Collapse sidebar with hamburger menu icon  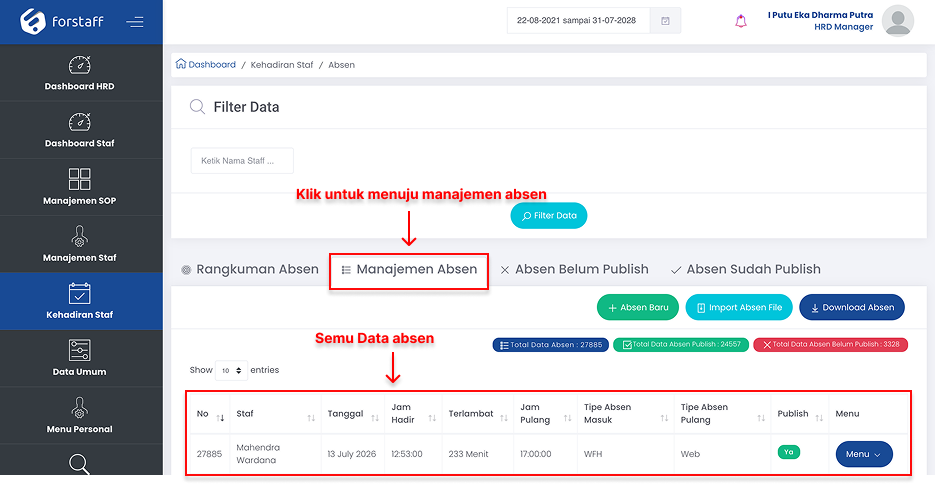pyautogui.click(x=135, y=22)
